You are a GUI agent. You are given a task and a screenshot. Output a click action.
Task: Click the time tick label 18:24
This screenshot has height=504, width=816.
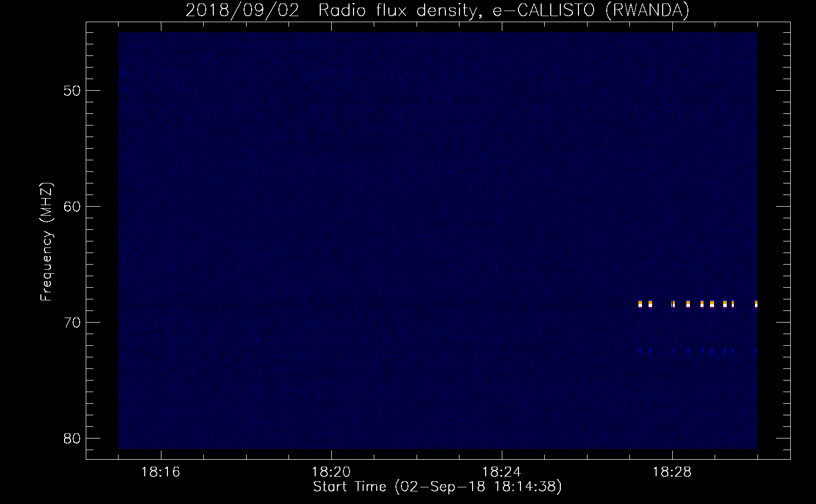(502, 472)
